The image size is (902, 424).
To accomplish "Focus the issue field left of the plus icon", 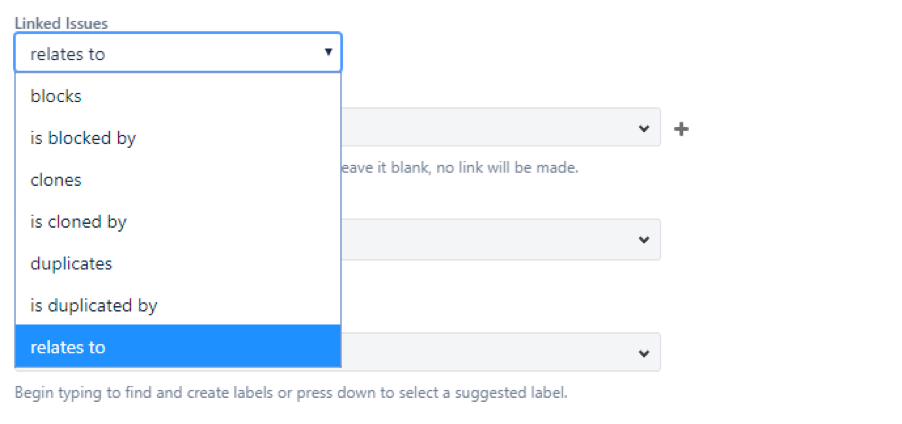I will click(x=500, y=127).
